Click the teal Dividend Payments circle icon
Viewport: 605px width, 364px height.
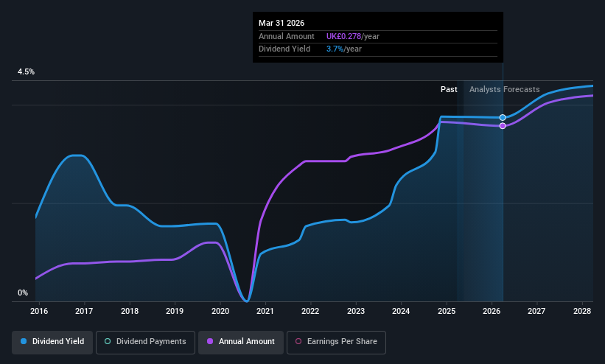pos(108,342)
